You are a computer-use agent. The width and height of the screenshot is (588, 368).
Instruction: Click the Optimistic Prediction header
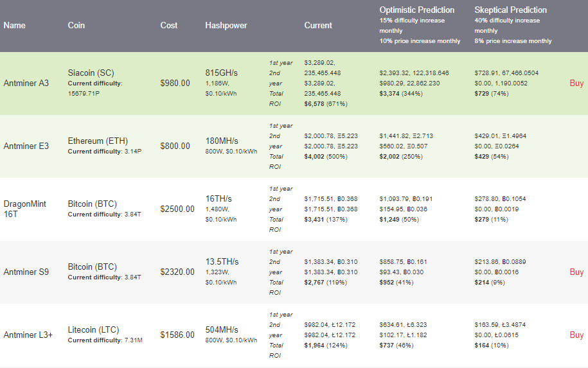tap(417, 10)
